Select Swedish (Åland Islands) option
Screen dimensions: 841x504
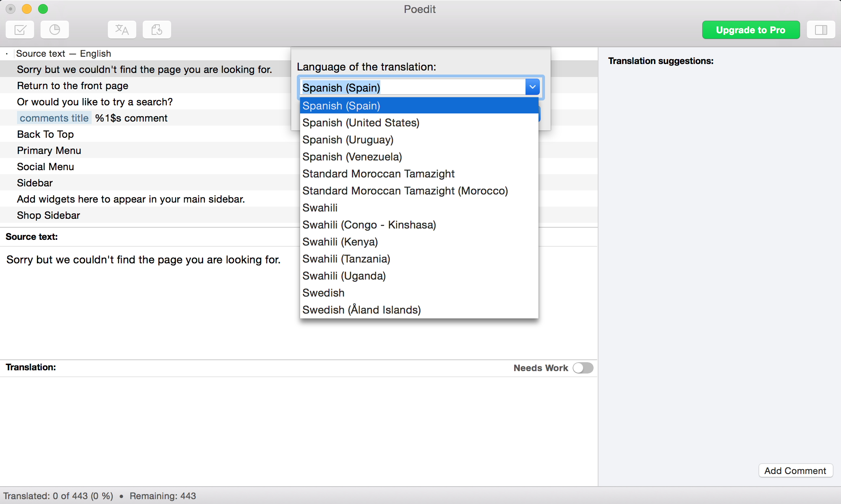pyautogui.click(x=419, y=310)
